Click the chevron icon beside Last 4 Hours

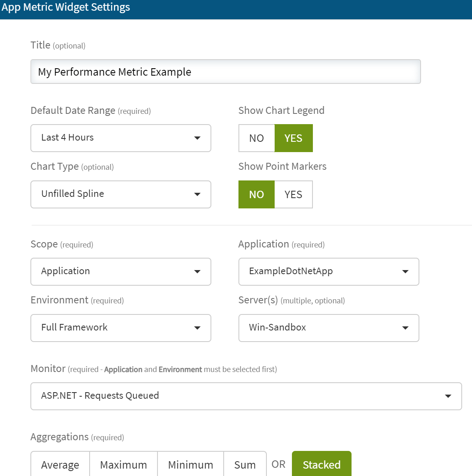[x=198, y=138]
